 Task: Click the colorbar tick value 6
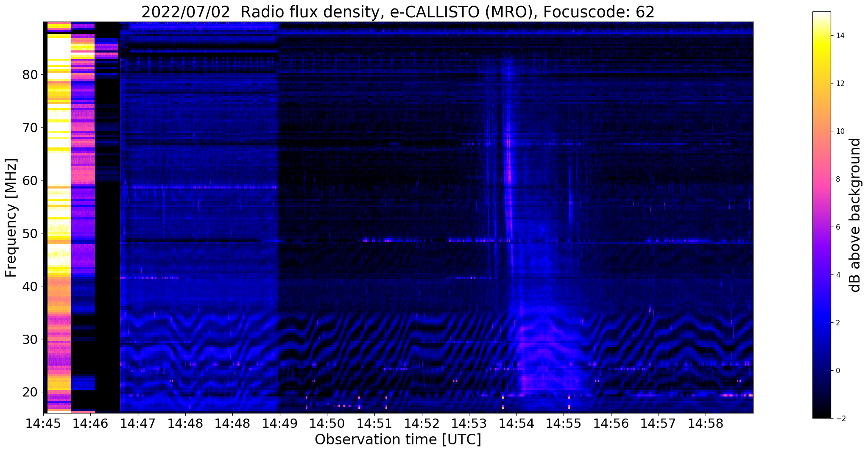click(838, 227)
